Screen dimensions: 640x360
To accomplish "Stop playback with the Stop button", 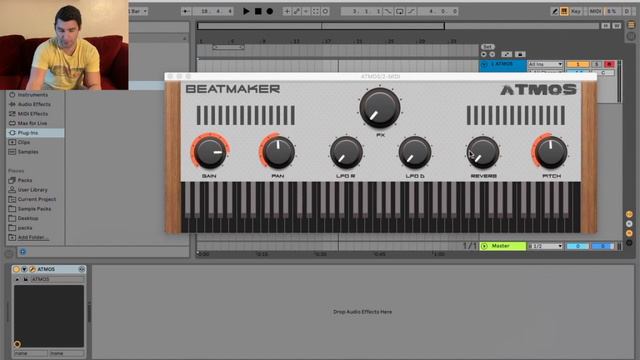I will [x=258, y=11].
